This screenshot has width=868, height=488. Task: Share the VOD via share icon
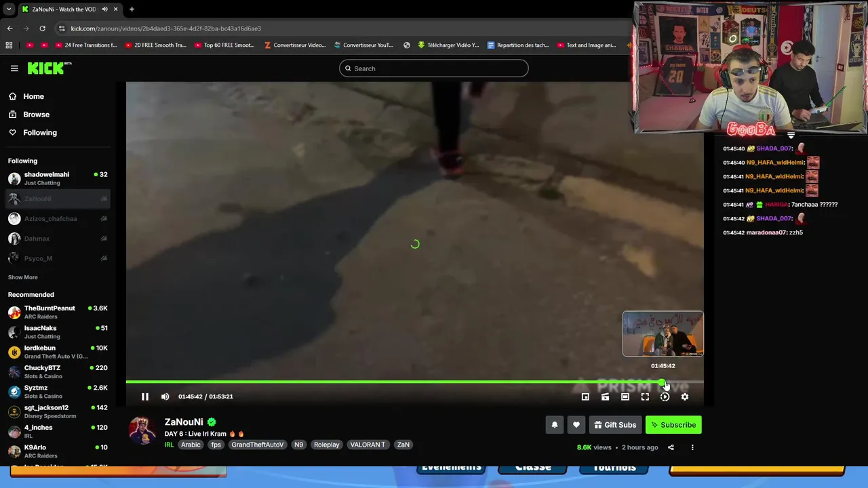click(671, 447)
